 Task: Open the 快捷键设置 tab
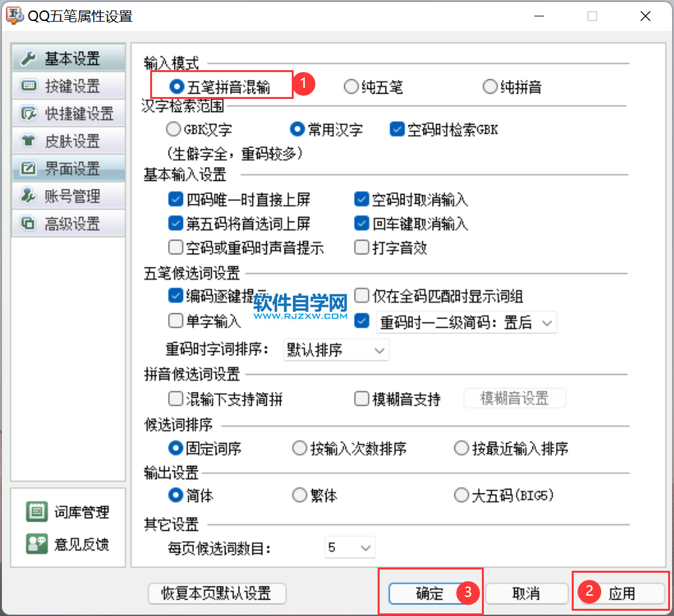coord(69,113)
